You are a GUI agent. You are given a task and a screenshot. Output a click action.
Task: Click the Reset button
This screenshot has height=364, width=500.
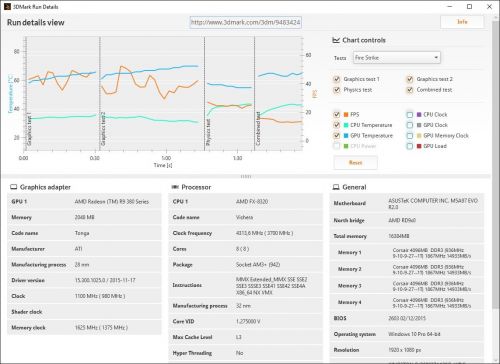(x=355, y=163)
